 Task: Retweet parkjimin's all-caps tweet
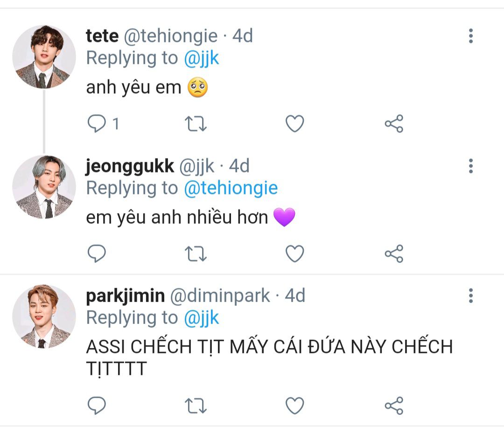[x=196, y=406]
